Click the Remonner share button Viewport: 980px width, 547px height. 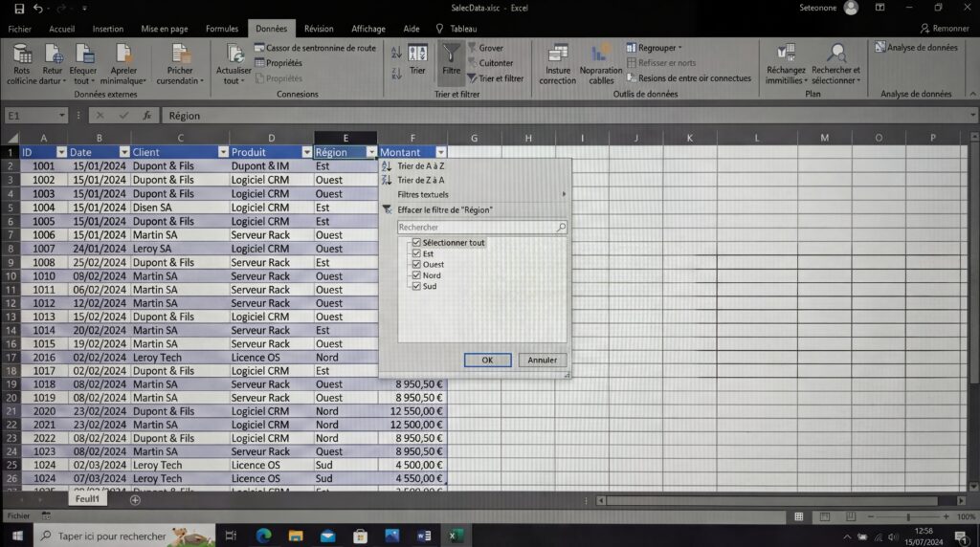click(x=945, y=28)
